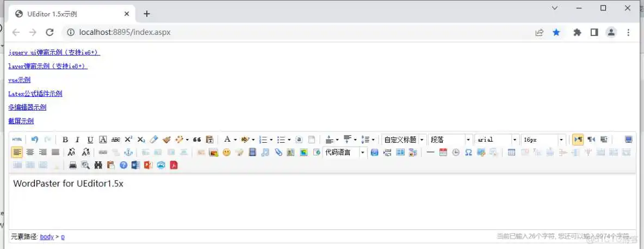Import Word document with W icon
The image size is (644, 249).
click(135, 165)
